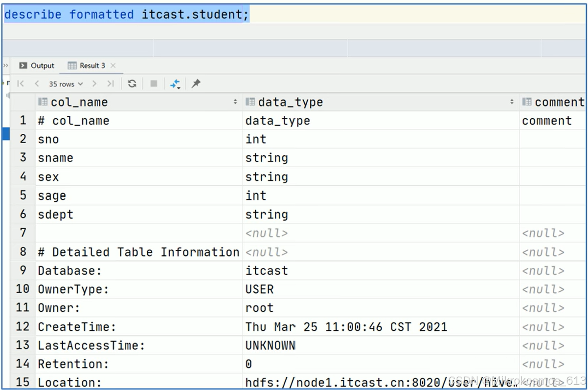Pin the Result 3 tab
588x390 pixels.
pos(196,84)
